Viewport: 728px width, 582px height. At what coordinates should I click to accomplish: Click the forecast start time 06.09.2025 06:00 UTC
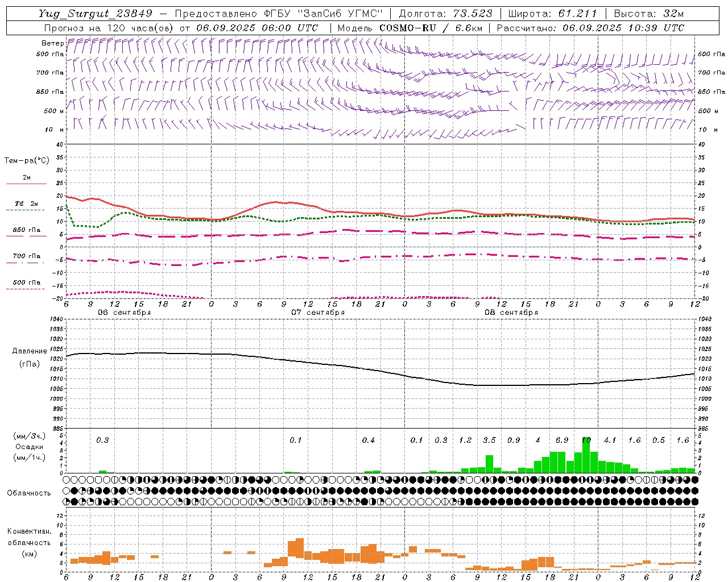pyautogui.click(x=257, y=28)
